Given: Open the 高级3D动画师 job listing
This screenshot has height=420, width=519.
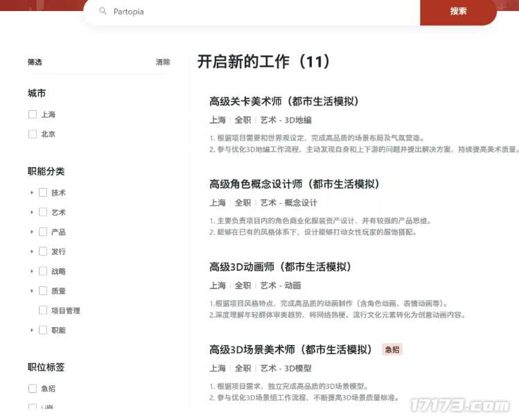Looking at the screenshot, I should pos(280,267).
